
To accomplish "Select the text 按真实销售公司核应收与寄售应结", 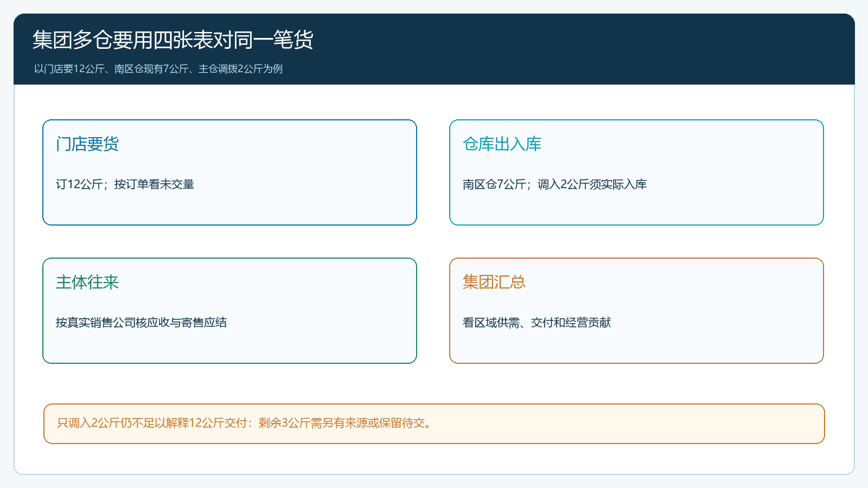I will click(141, 323).
